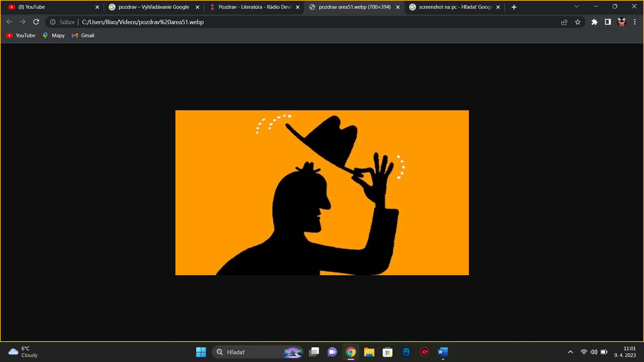Open the Extensions puzzle icon

(594, 22)
